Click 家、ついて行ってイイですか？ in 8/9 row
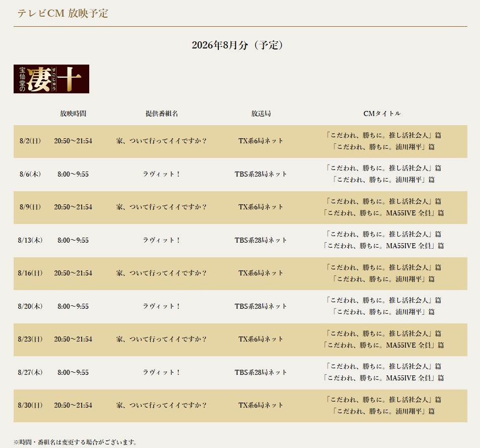 click(162, 207)
